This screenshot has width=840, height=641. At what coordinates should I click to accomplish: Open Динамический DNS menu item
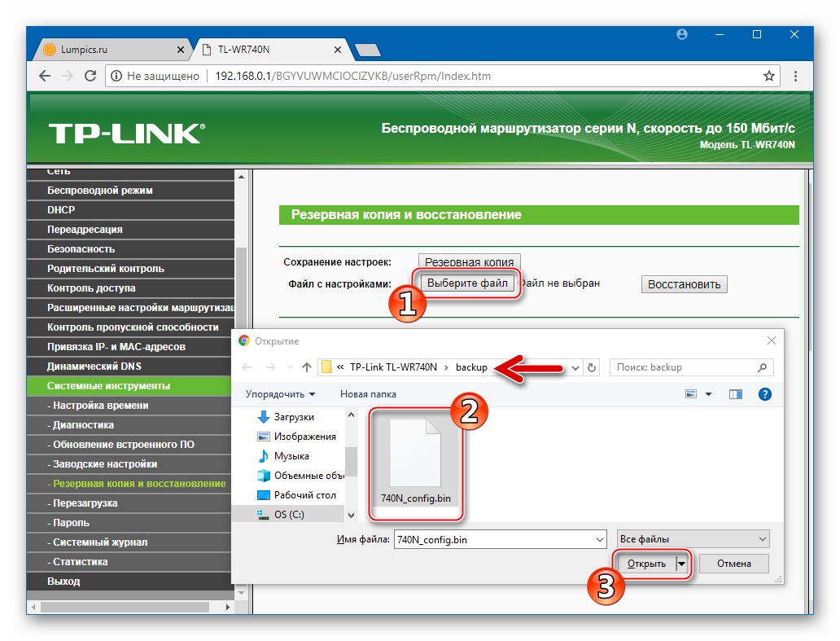click(131, 367)
